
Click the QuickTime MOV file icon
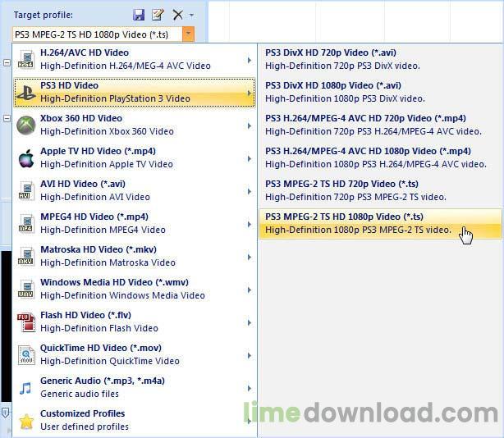(x=25, y=355)
